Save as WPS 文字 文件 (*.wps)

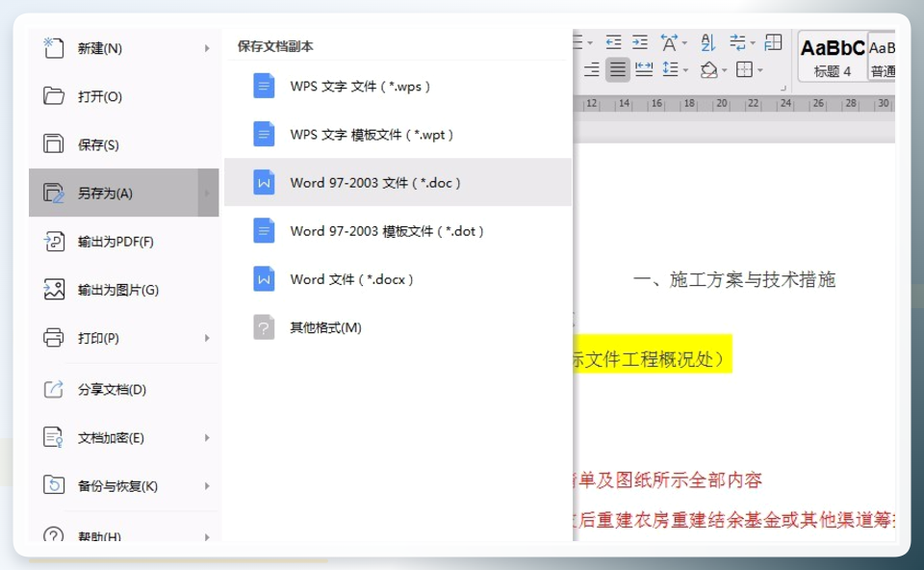[x=398, y=87]
